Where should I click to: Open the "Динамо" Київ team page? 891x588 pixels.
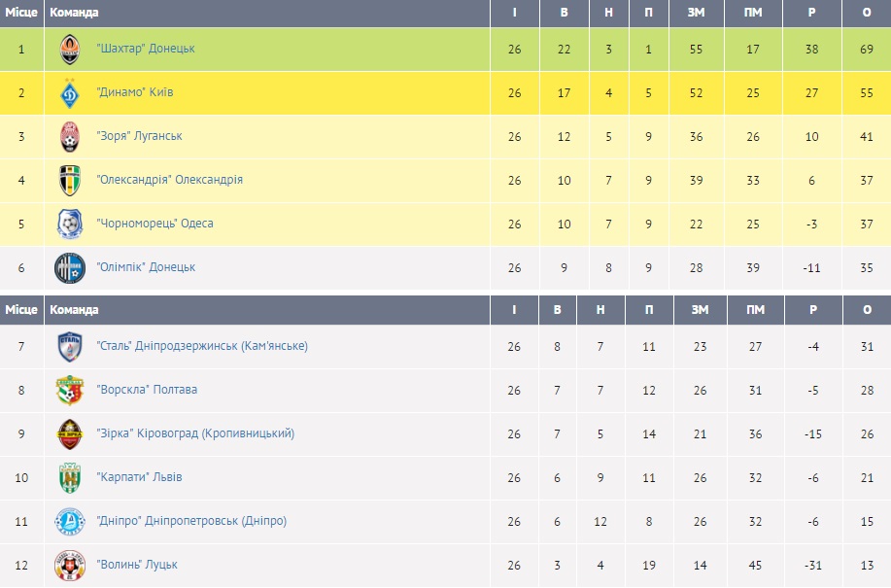tap(135, 92)
